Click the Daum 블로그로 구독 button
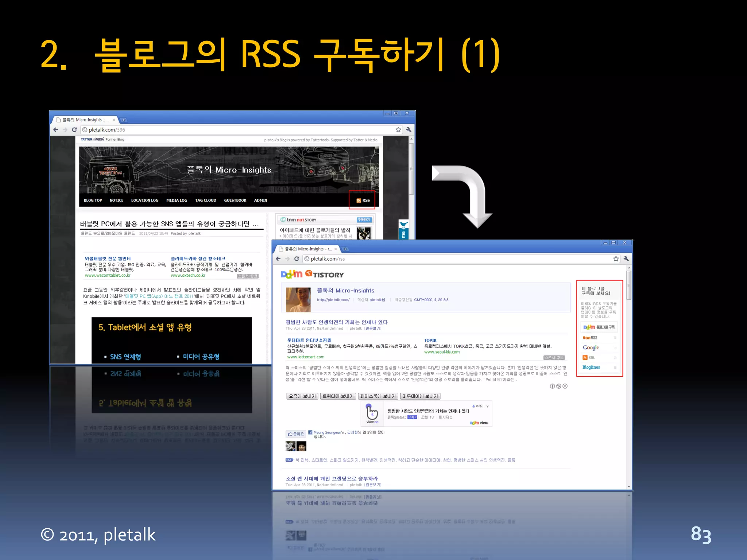 (599, 327)
